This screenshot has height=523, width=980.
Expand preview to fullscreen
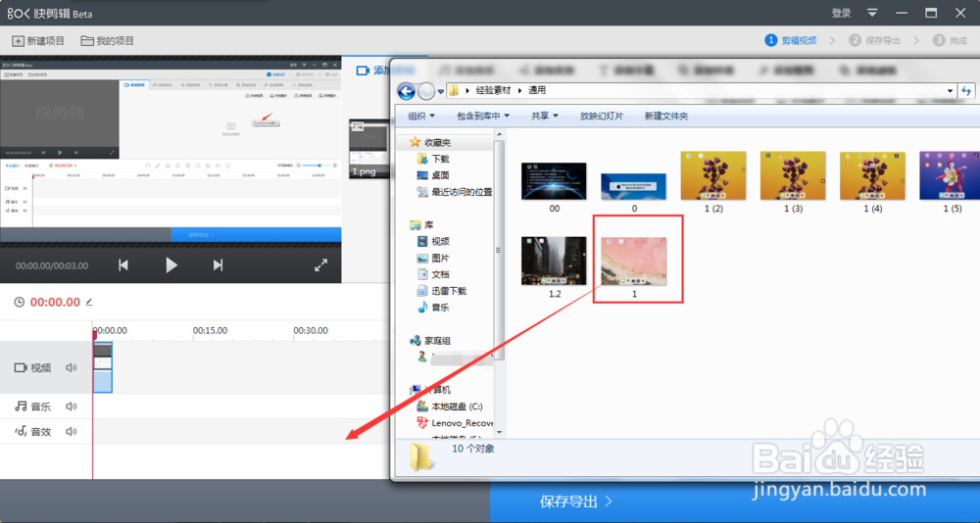(x=320, y=265)
